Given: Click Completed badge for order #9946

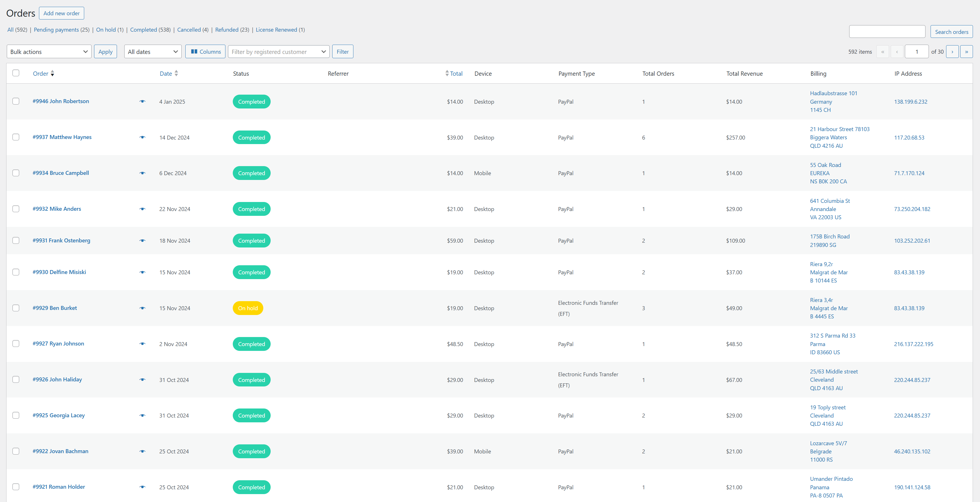Looking at the screenshot, I should click(251, 101).
